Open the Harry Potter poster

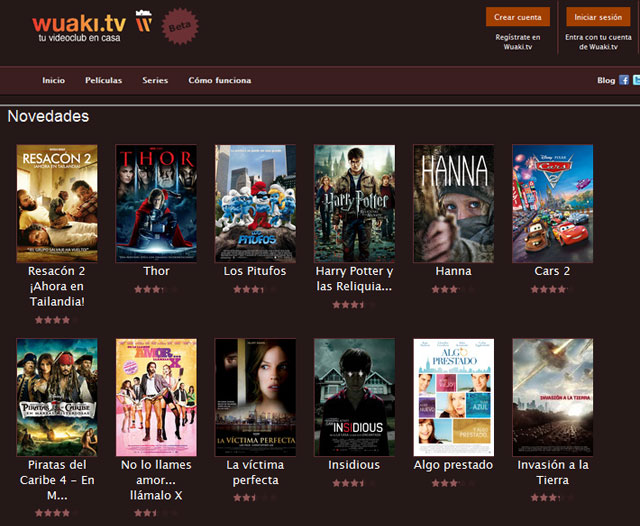(x=355, y=203)
